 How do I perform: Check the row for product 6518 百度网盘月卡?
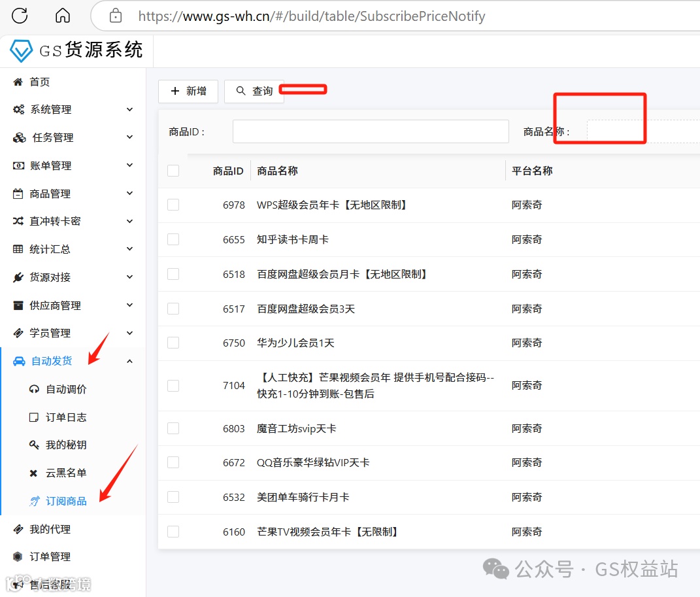[173, 274]
